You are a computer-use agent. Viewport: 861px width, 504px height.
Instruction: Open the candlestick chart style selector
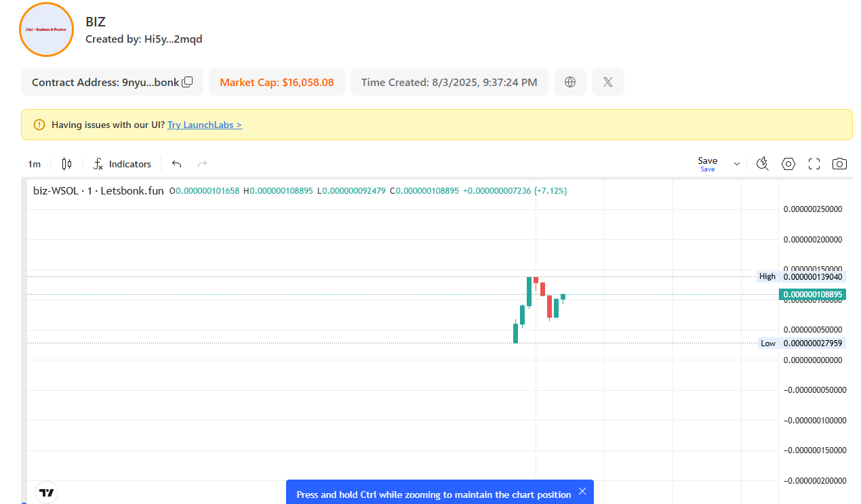pyautogui.click(x=66, y=164)
